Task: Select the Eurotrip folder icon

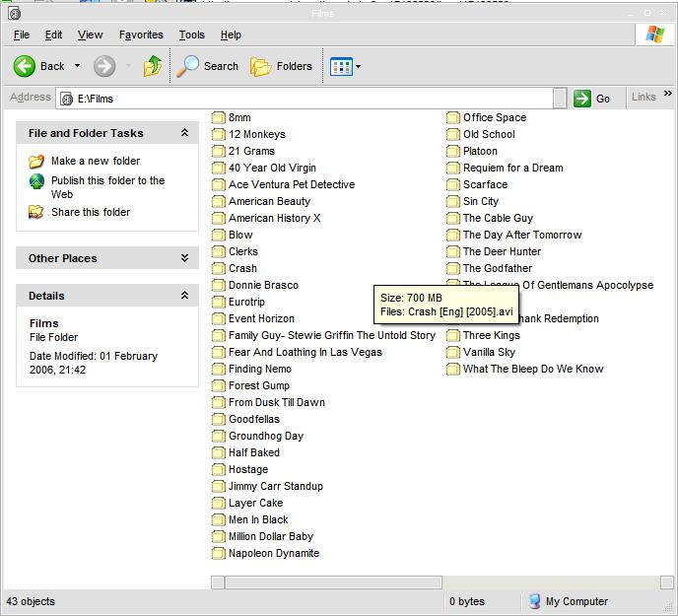Action: (219, 302)
